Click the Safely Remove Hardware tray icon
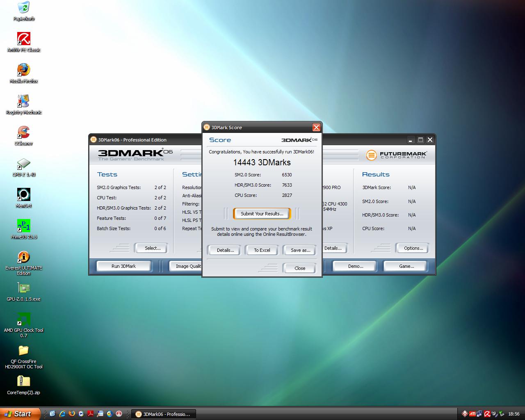 pos(502,413)
